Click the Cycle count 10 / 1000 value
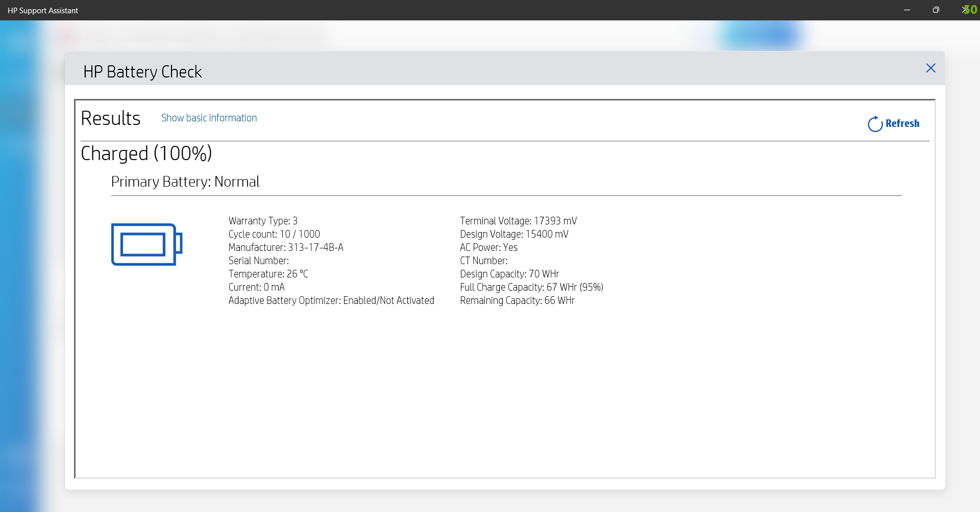 tap(274, 234)
